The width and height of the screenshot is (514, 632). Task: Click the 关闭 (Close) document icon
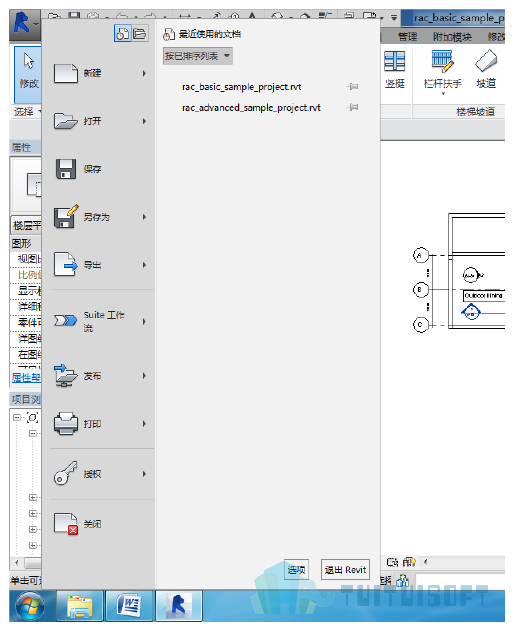click(x=66, y=524)
